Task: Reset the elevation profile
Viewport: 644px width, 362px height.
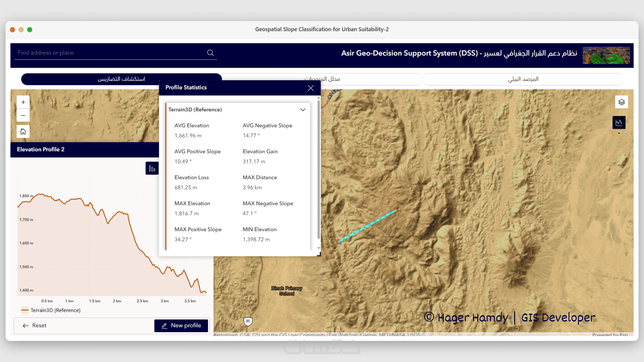Action: [35, 325]
